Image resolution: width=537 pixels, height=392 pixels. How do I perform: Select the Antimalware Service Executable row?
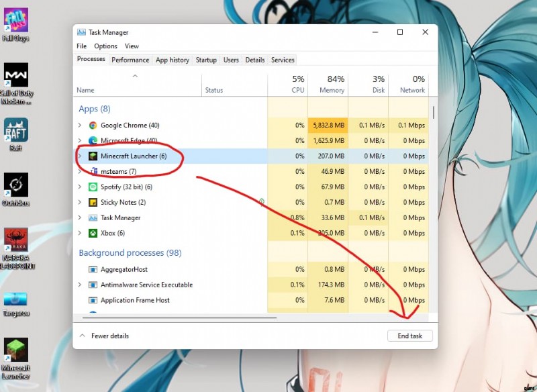(146, 285)
